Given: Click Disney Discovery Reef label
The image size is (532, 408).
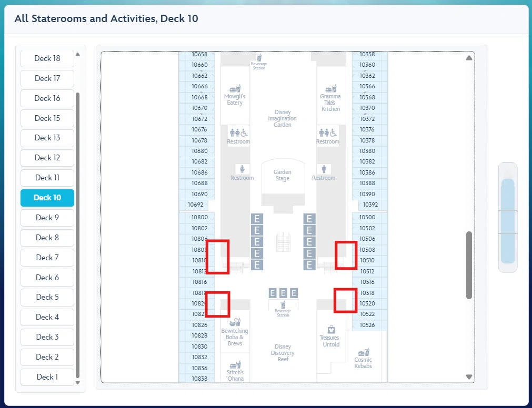Looking at the screenshot, I should tap(283, 353).
